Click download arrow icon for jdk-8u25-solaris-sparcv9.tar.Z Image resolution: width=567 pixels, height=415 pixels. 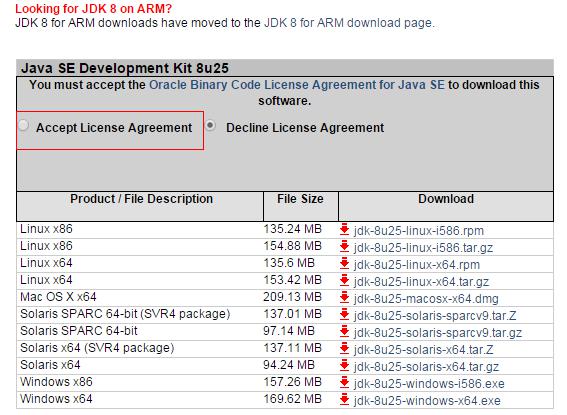pos(345,314)
